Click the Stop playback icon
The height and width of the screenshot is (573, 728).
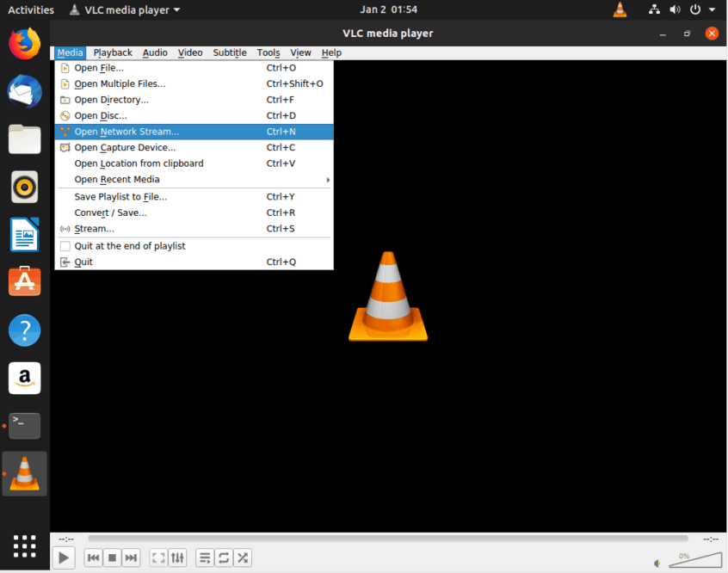tap(112, 558)
